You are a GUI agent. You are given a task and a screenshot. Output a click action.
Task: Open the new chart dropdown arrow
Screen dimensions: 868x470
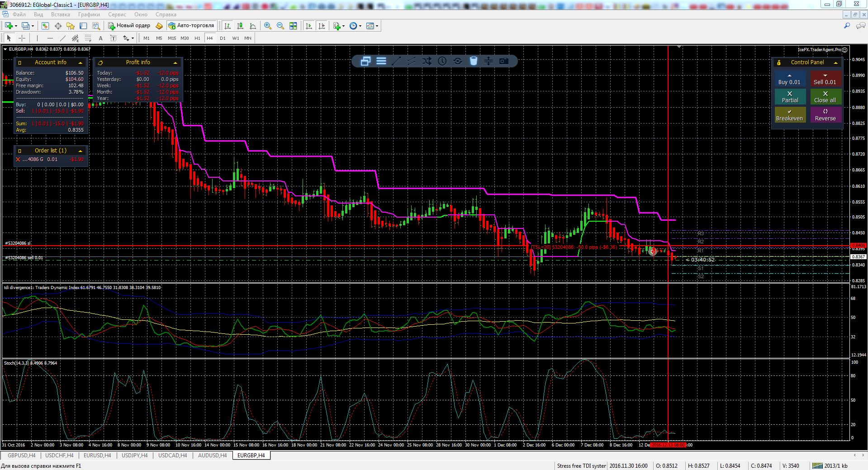click(x=16, y=26)
